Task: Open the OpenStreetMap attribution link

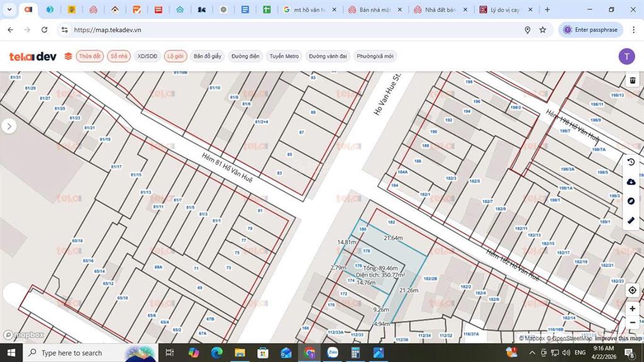Action: pyautogui.click(x=569, y=338)
